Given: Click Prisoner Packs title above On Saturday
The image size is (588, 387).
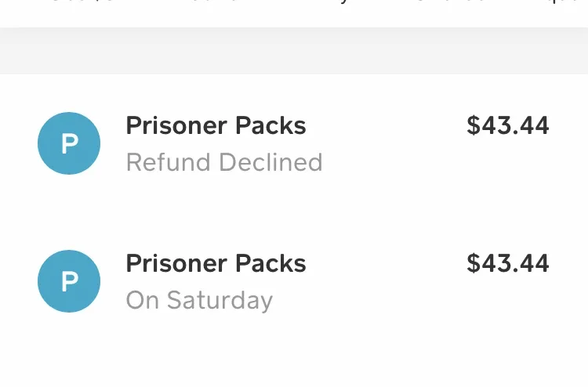Looking at the screenshot, I should click(x=216, y=263).
